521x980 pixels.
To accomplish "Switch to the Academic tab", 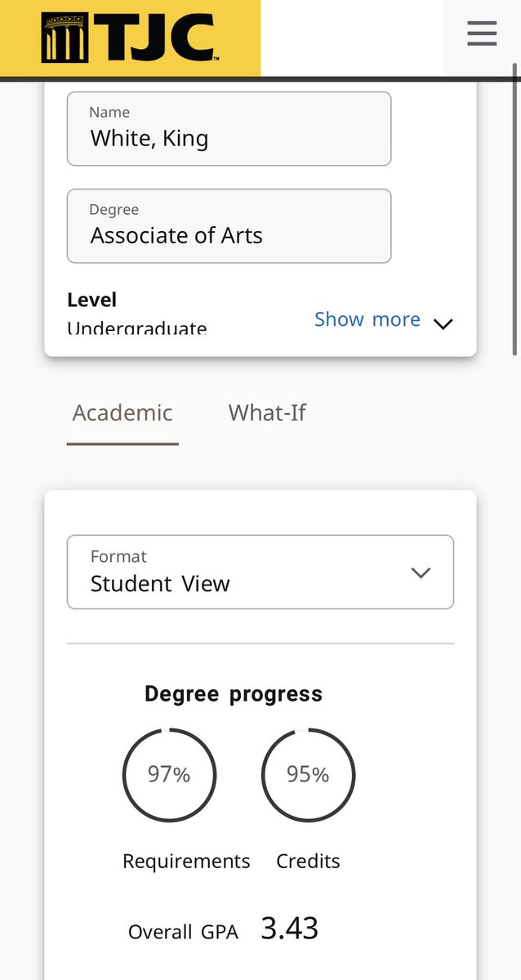I will tap(122, 412).
